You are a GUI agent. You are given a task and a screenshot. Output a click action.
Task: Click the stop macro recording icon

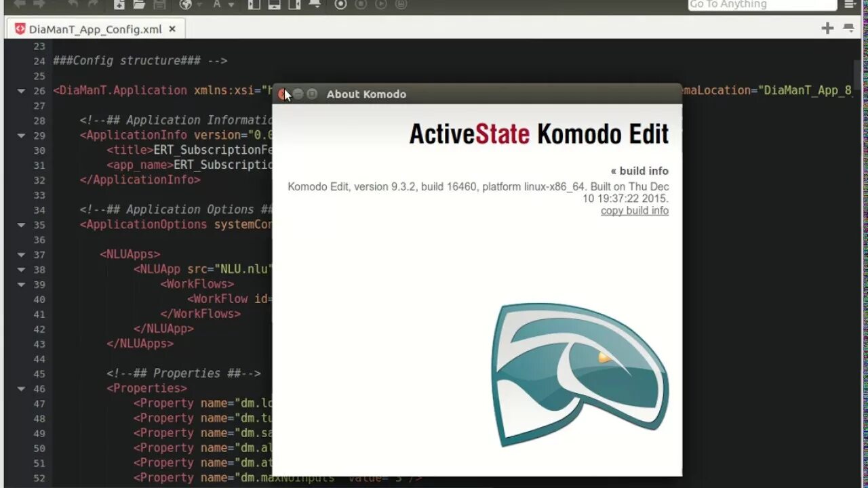[x=361, y=4]
